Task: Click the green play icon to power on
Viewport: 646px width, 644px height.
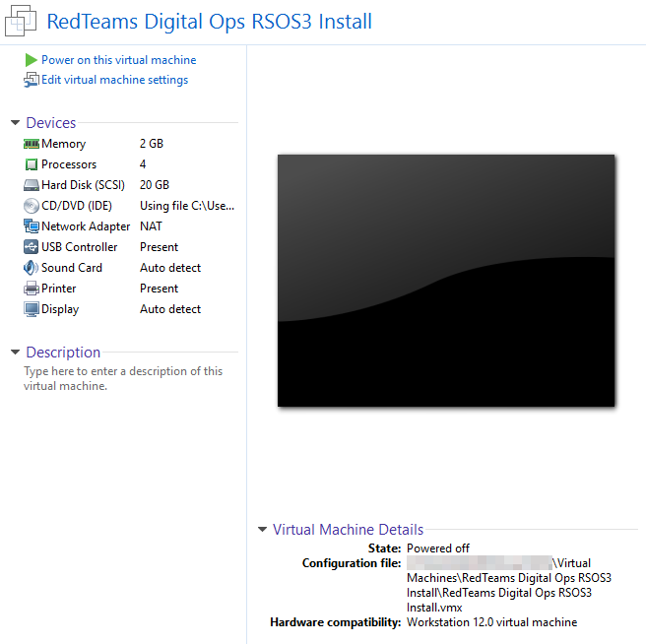Action: (31, 60)
